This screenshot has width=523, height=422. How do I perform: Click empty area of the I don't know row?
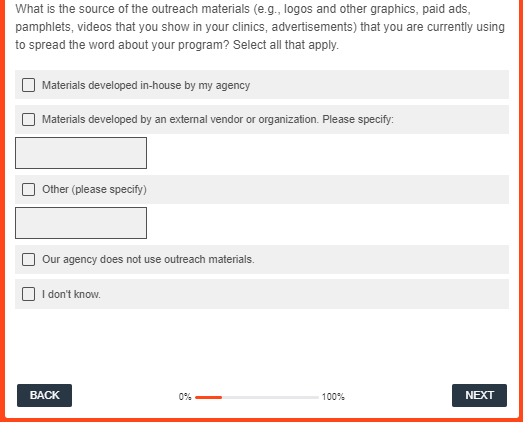(300, 294)
